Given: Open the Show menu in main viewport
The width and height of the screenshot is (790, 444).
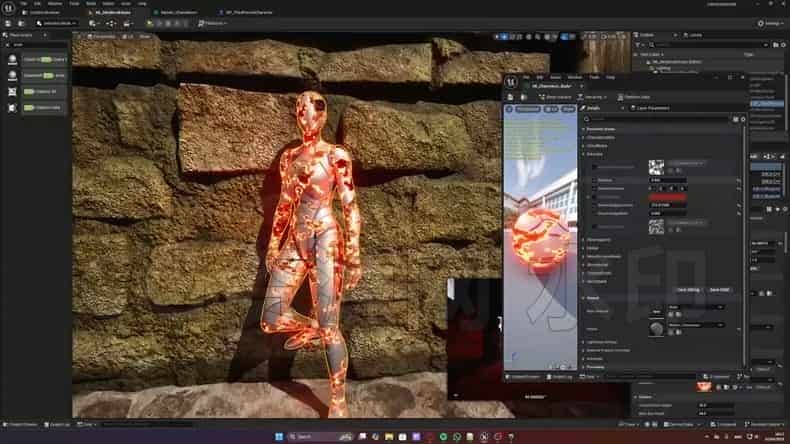Looking at the screenshot, I should coord(145,36).
